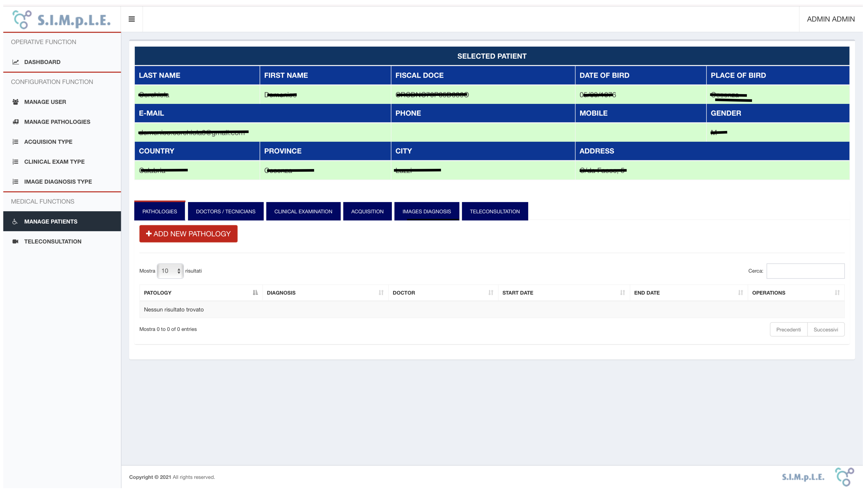
Task: Click the Cerca search input field
Action: pyautogui.click(x=805, y=271)
